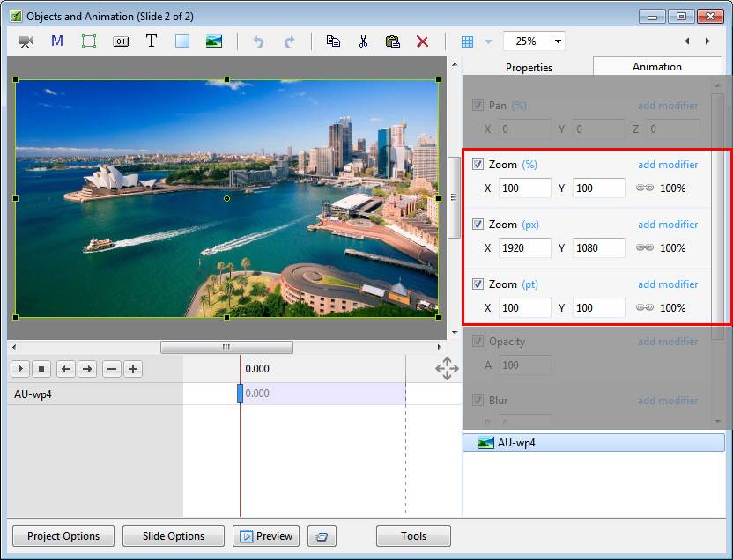Click the horizontal scrollbar under the preview
Viewport: 733px width, 560px height.
click(x=226, y=347)
